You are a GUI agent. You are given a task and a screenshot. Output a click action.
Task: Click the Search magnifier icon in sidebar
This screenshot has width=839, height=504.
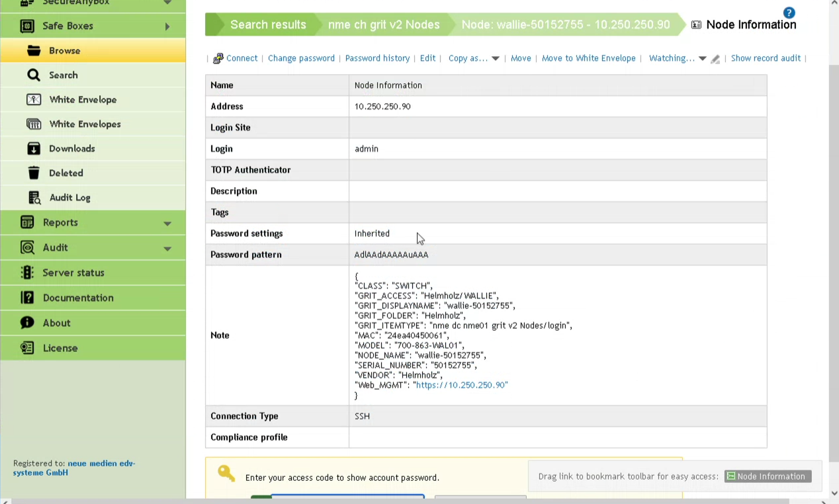tap(34, 75)
